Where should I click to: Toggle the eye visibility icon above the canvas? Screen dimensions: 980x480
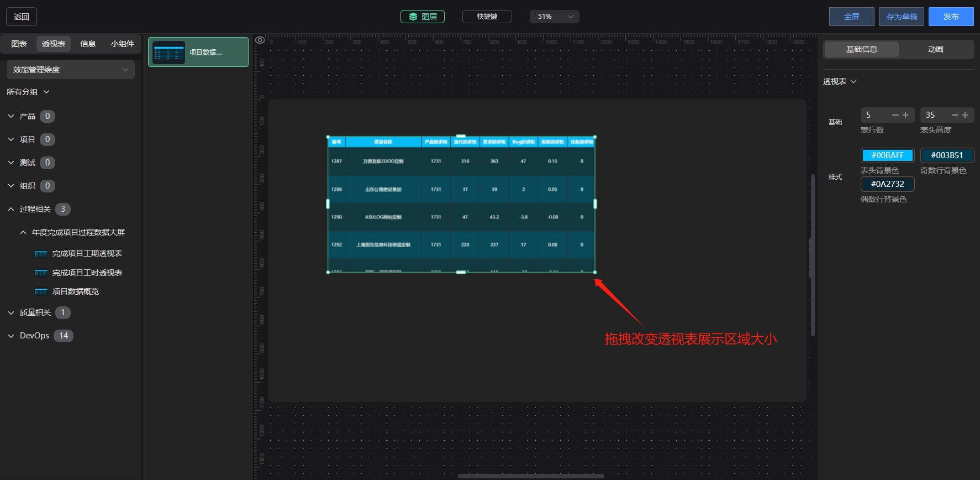[x=260, y=40]
